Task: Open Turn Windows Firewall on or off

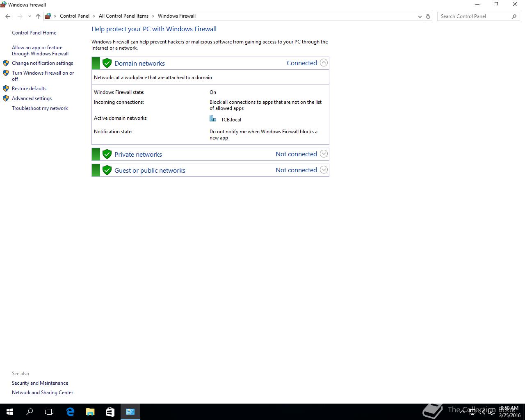Action: (x=43, y=76)
